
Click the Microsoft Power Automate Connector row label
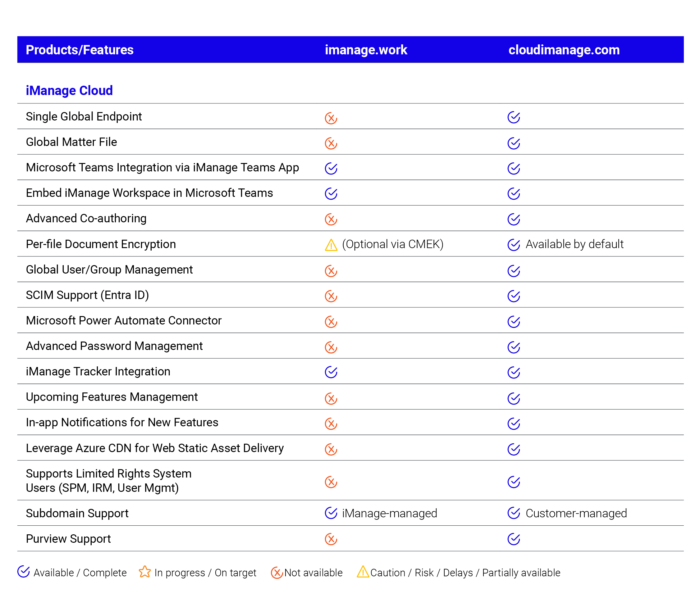pos(124,320)
